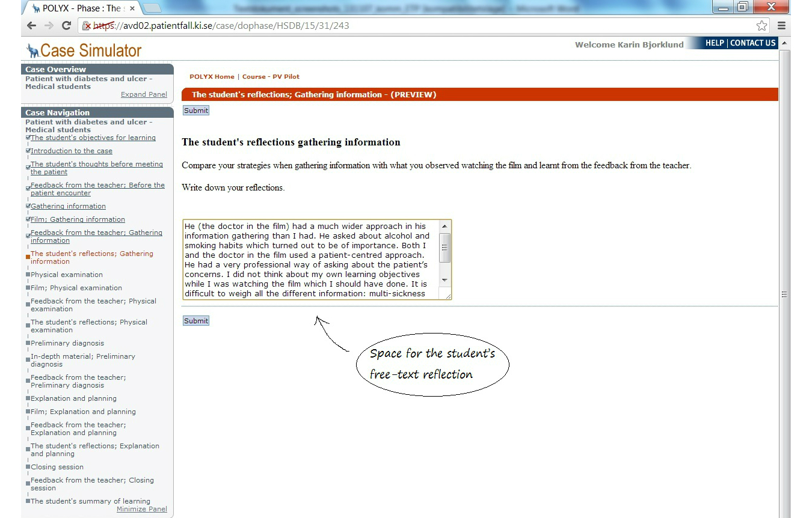Toggle checkbox beside Introduction to the case
The image size is (812, 518).
click(x=28, y=151)
